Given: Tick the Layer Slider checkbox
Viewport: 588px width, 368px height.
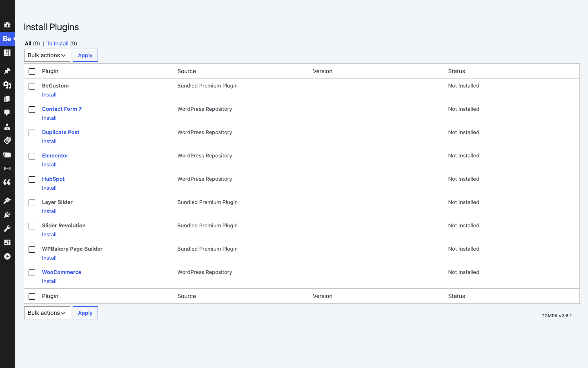Looking at the screenshot, I should [32, 203].
